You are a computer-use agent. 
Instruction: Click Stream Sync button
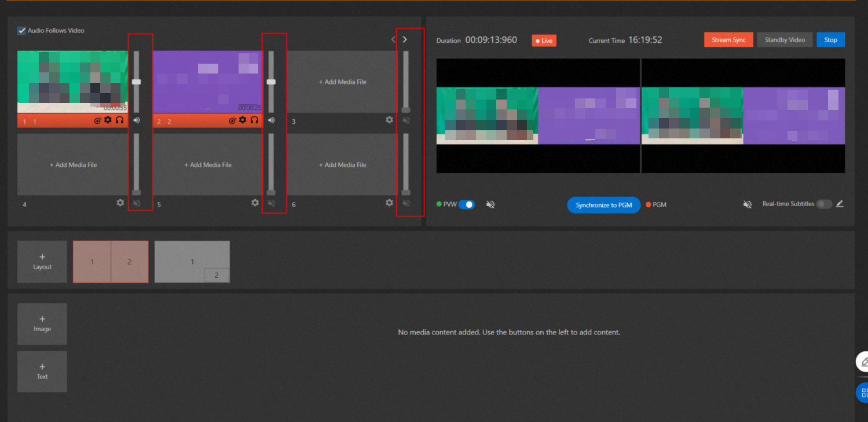[x=728, y=40]
